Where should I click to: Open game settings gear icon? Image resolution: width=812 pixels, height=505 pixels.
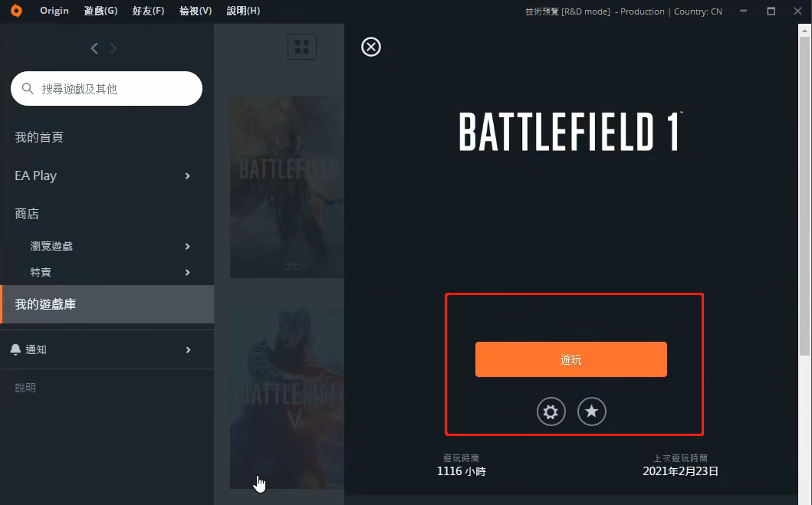pyautogui.click(x=551, y=412)
